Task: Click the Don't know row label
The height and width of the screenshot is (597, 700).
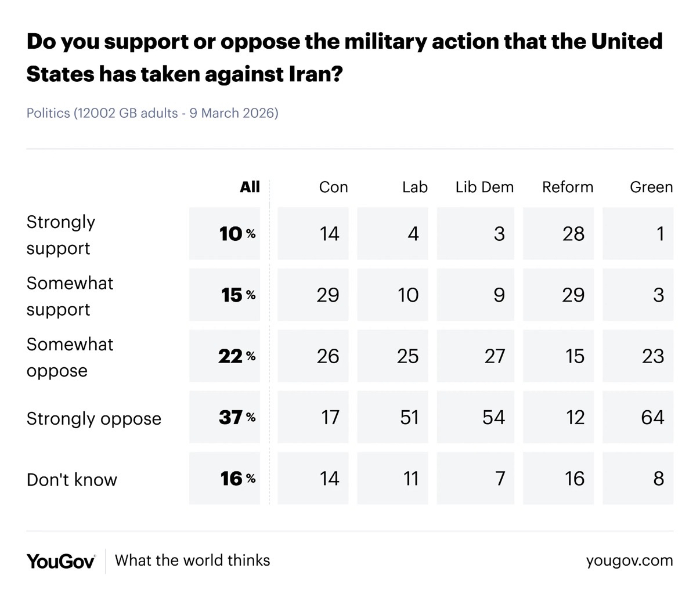Action: click(71, 480)
